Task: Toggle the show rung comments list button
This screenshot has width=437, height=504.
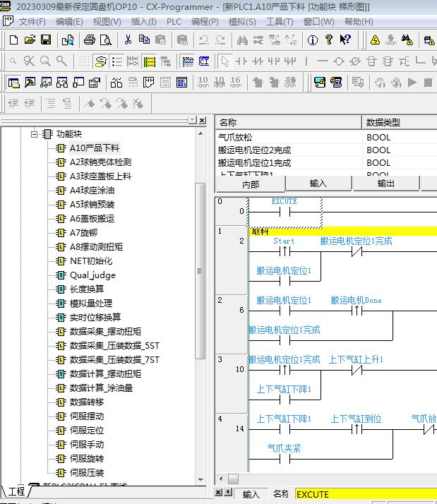Action: click(x=117, y=61)
